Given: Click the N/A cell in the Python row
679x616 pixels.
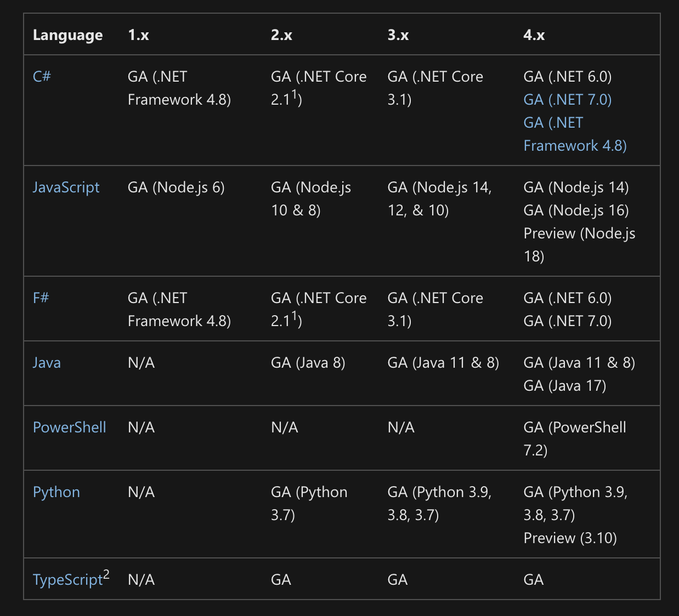Looking at the screenshot, I should (142, 492).
